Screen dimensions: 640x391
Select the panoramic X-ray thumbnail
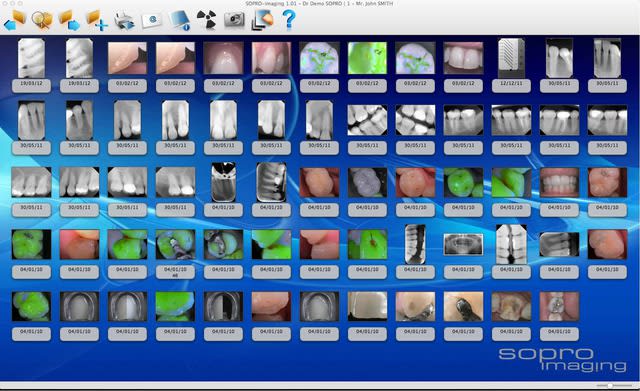(x=463, y=244)
